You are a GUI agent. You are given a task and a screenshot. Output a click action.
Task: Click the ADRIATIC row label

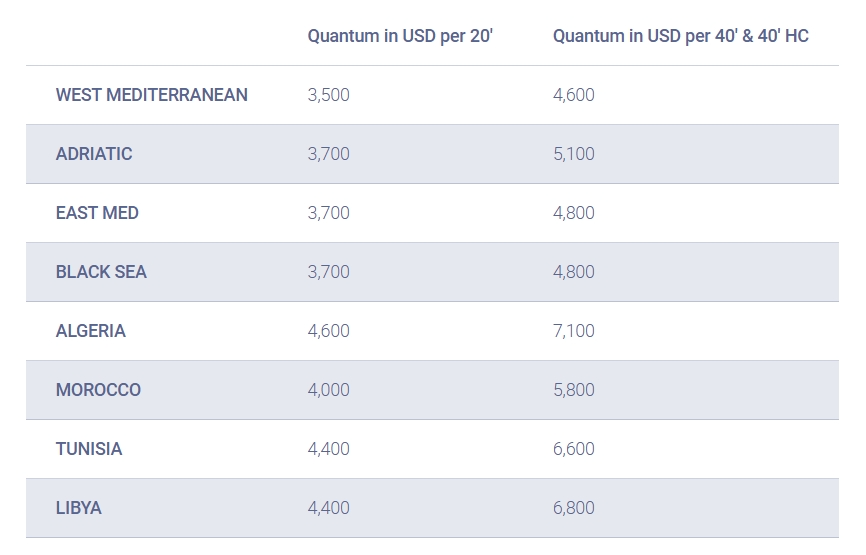tap(94, 154)
